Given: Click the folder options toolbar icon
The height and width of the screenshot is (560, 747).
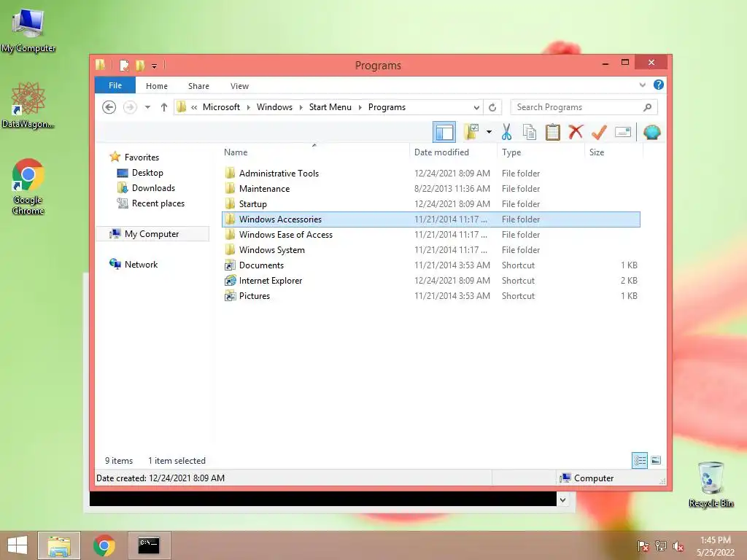Looking at the screenshot, I should click(471, 133).
